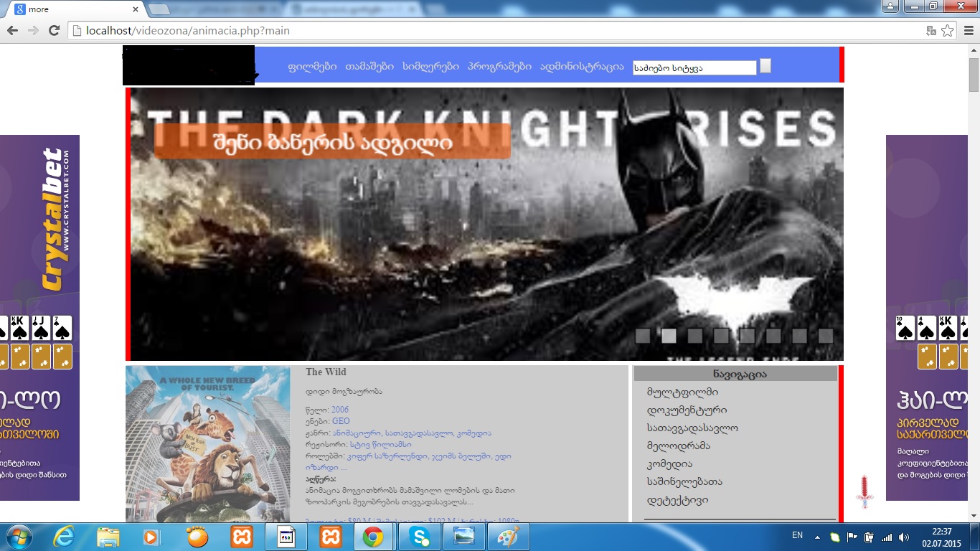Image resolution: width=980 pixels, height=551 pixels.
Task: Click the page vertical scrollbar thumb
Action: coord(974,74)
